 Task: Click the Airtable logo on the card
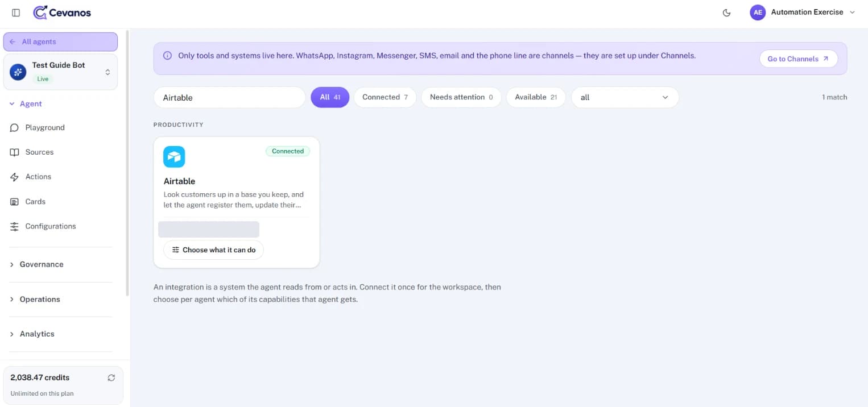(x=174, y=157)
